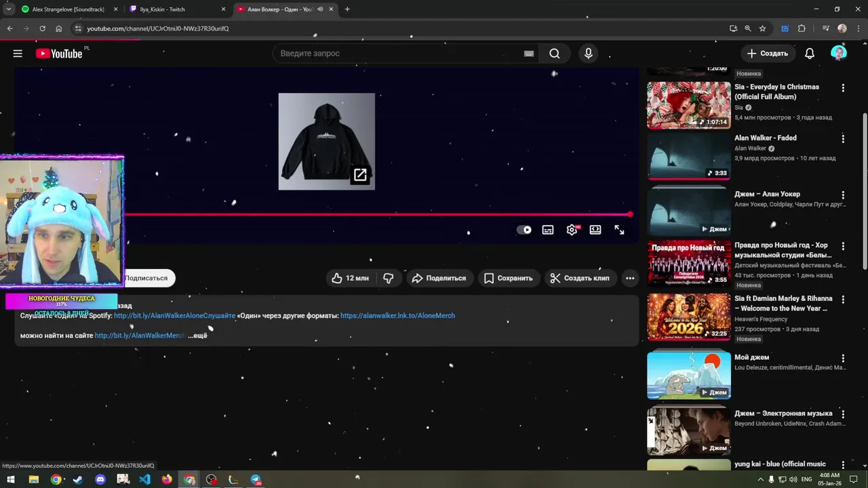Open the bit.ly AlanWalkerAloneСлушайте link
This screenshot has height=488, width=868.
174,316
